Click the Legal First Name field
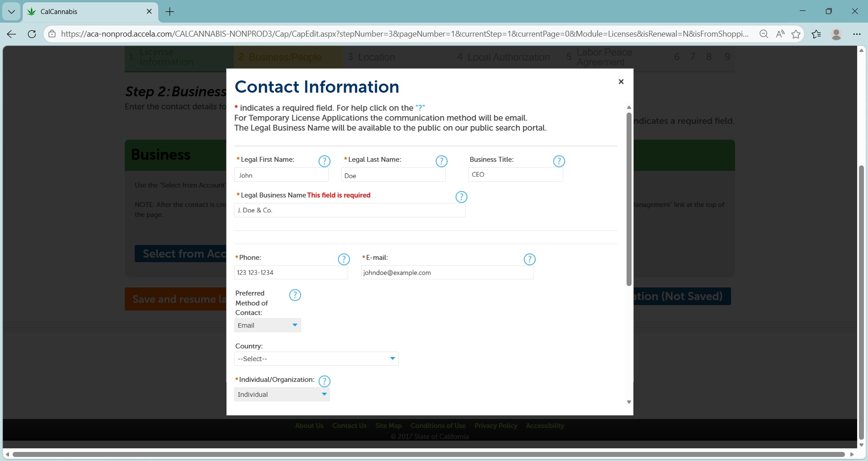This screenshot has width=868, height=461. 281,175
